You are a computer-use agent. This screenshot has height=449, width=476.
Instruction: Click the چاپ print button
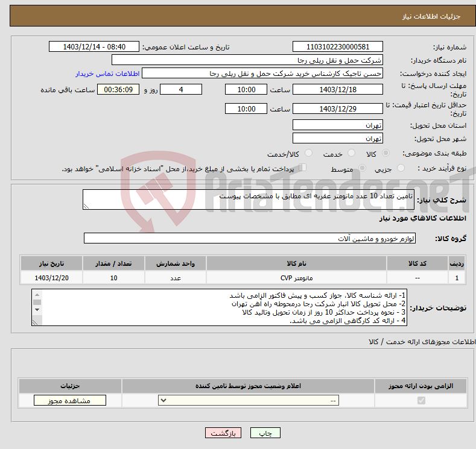[x=265, y=433]
